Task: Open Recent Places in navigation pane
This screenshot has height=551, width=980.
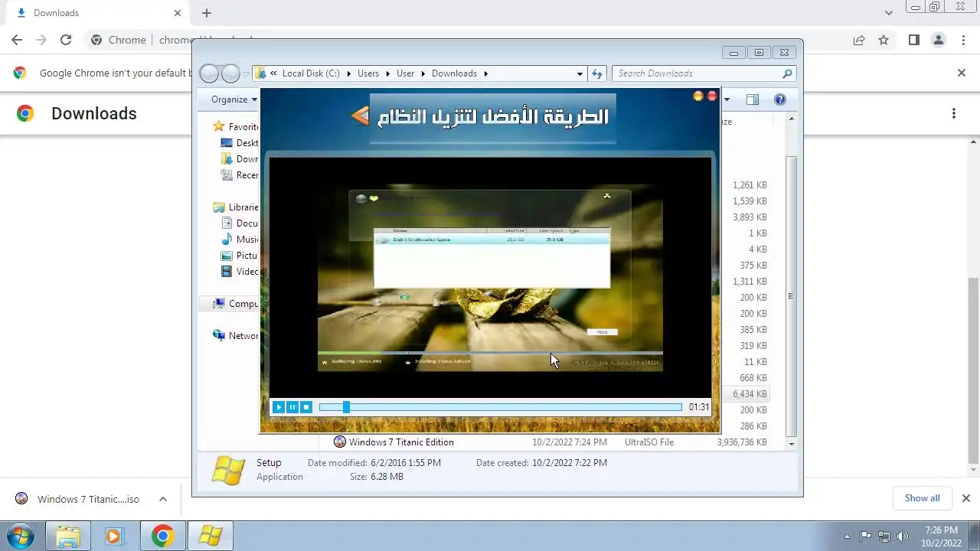Action: click(240, 175)
